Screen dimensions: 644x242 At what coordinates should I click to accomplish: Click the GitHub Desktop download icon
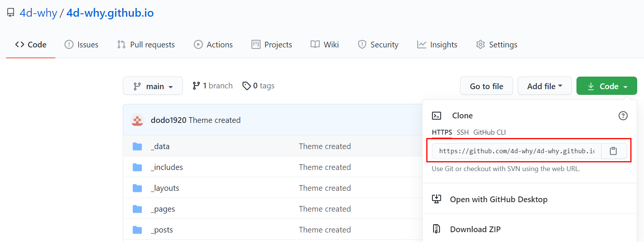coord(437,199)
